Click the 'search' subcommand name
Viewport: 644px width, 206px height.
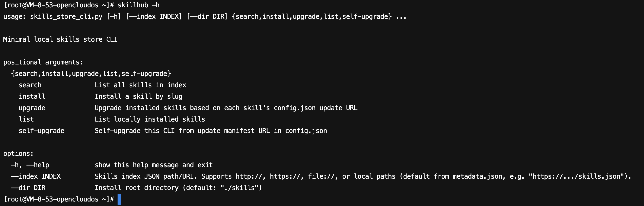30,85
